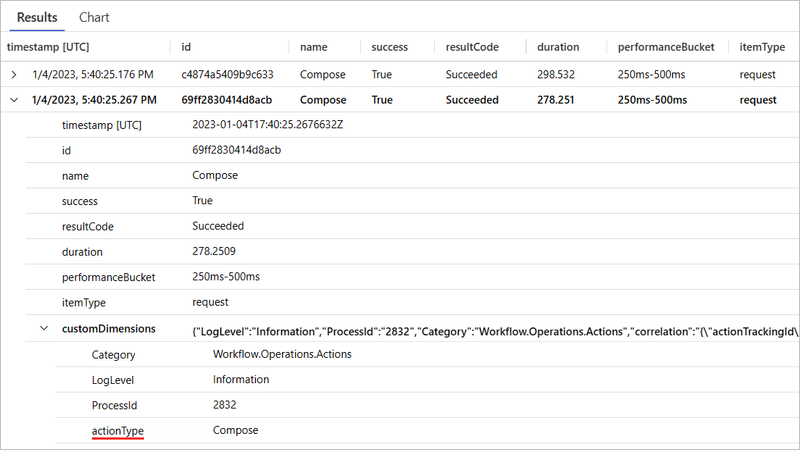This screenshot has width=800, height=450.
Task: Collapse the customDimensions section
Action: 43,328
